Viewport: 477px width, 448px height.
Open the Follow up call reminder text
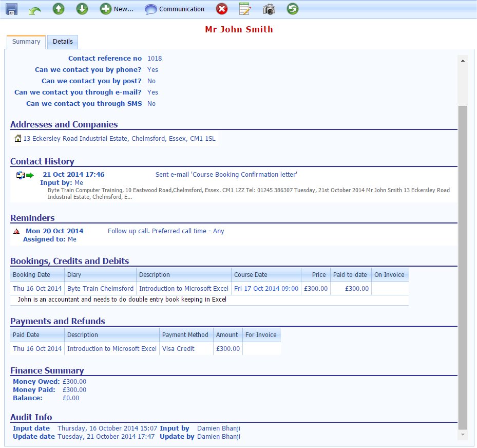(166, 231)
